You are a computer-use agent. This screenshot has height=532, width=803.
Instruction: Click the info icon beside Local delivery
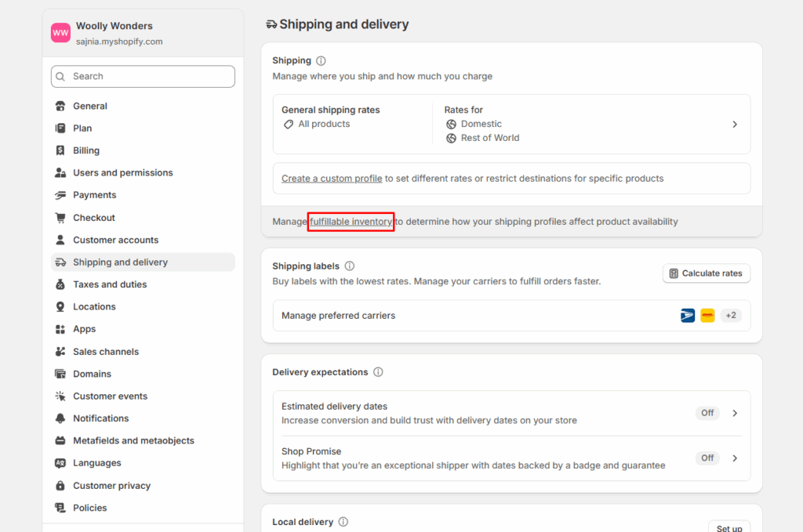[x=343, y=522]
